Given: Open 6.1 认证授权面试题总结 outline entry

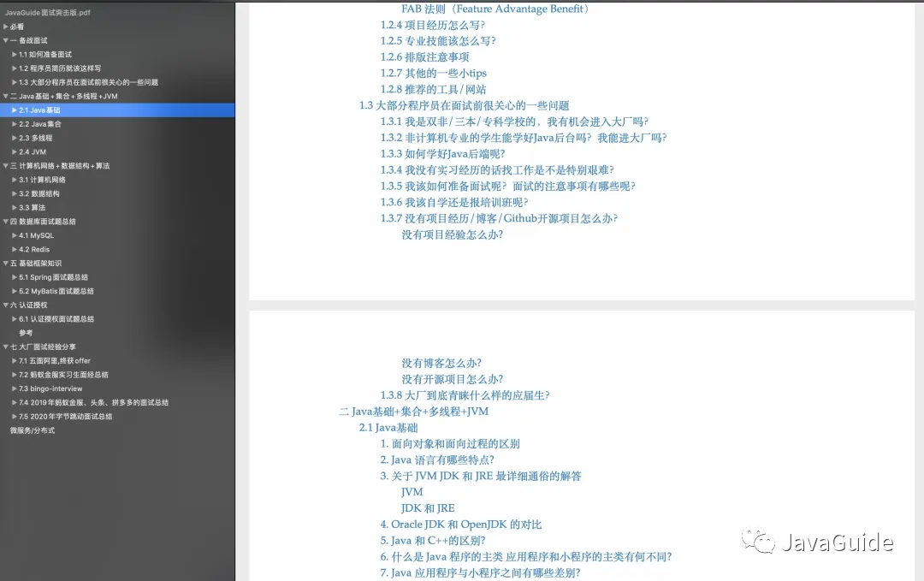Looking at the screenshot, I should (x=56, y=319).
